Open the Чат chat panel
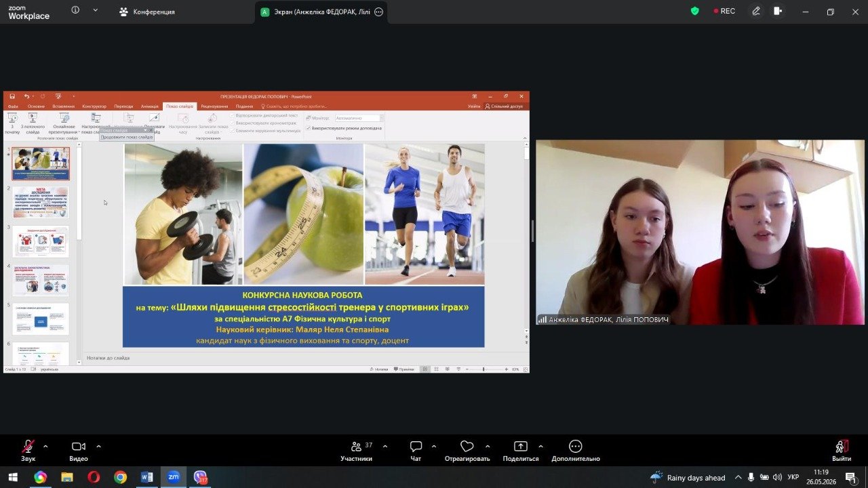868x488 pixels. pos(416,451)
